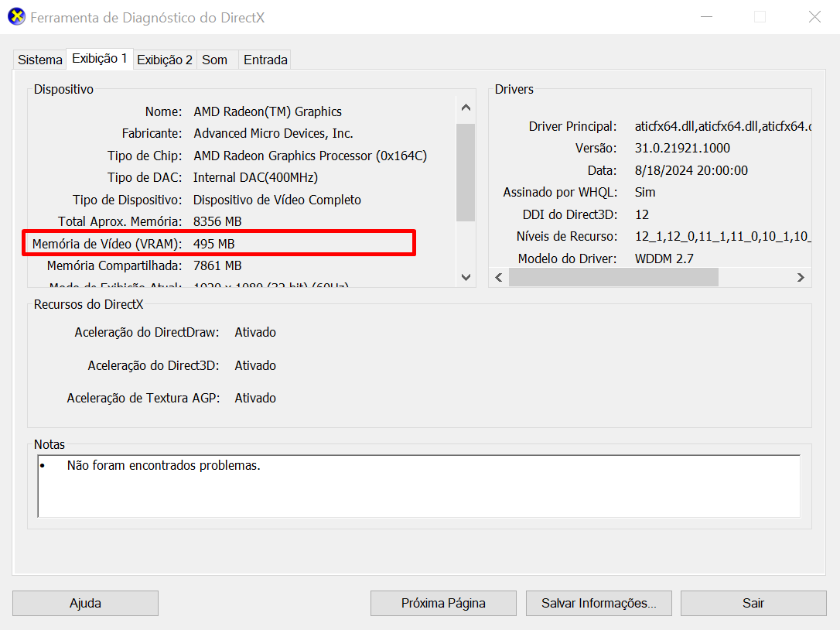Close the DirectX diagnostic window
Viewport: 840px width, 630px height.
[814, 16]
